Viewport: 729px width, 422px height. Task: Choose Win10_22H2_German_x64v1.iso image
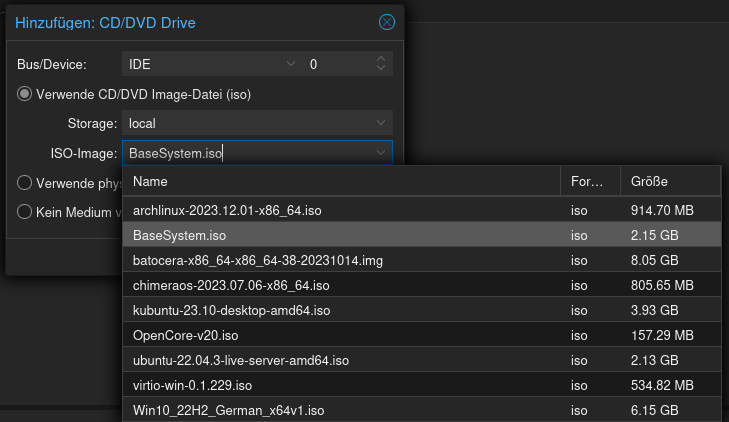[228, 410]
